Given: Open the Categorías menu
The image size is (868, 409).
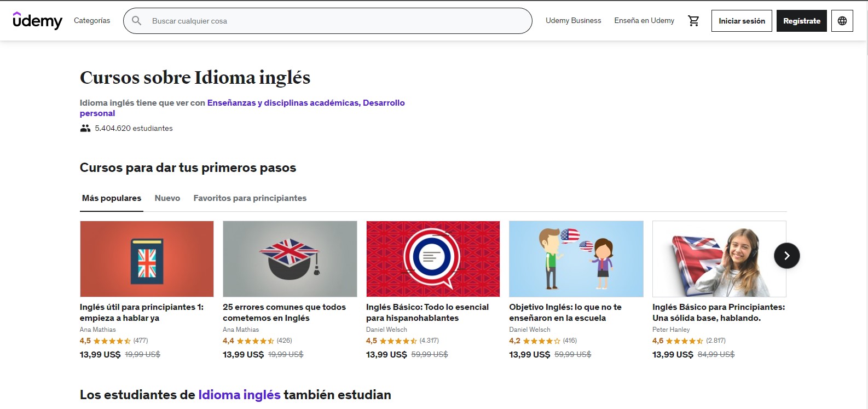Looking at the screenshot, I should (92, 20).
